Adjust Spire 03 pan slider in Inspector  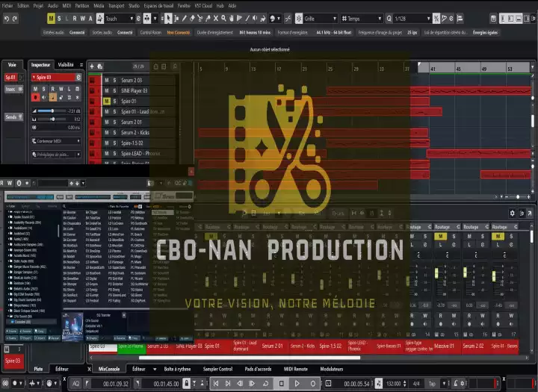[x=53, y=119]
